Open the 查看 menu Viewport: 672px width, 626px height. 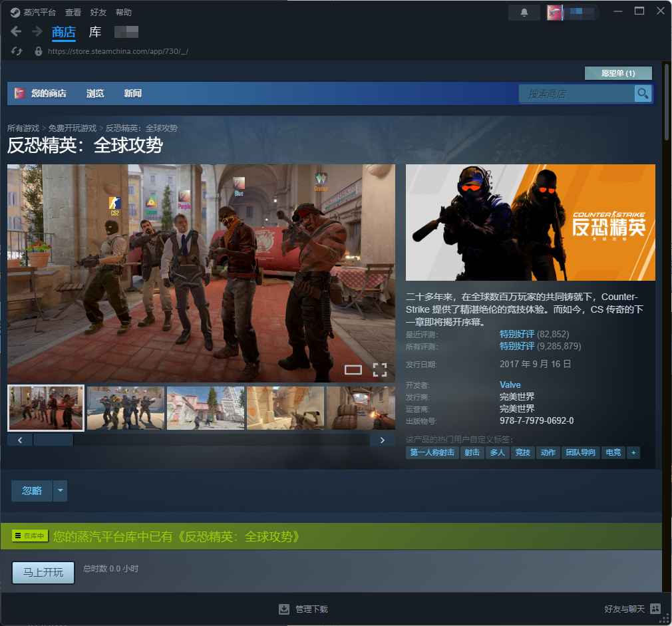[73, 12]
